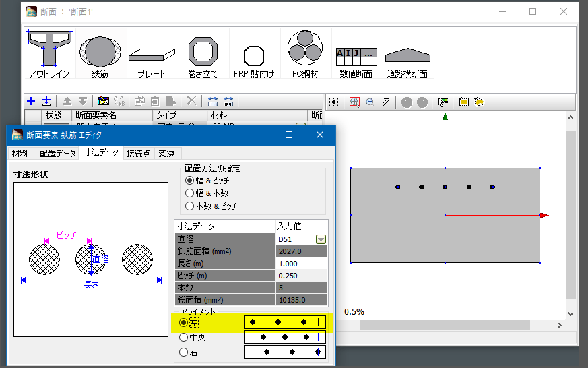588x368 pixels.
Task: Select the 巻き立て jacketing icon
Action: pos(202,54)
